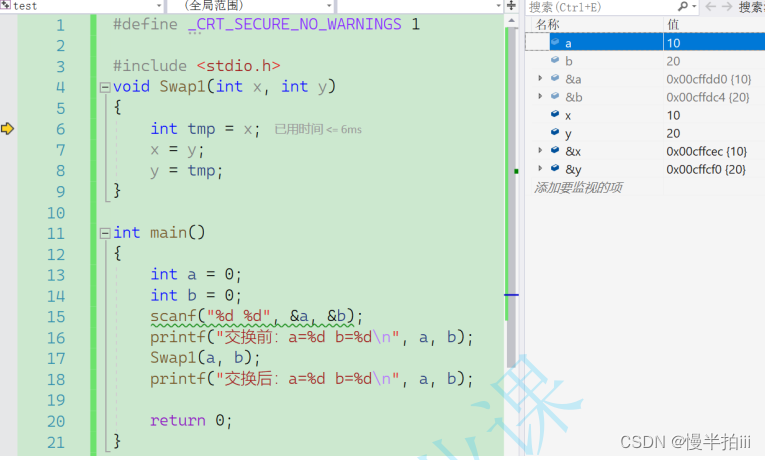Viewport: 765px width, 460px height.
Task: Click y = tmp; on line 8
Action: pos(186,171)
